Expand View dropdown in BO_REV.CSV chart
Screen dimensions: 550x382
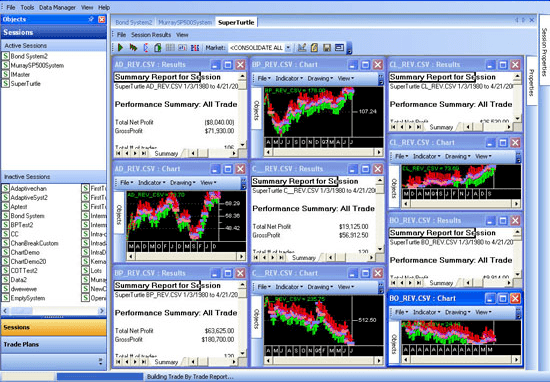(483, 312)
